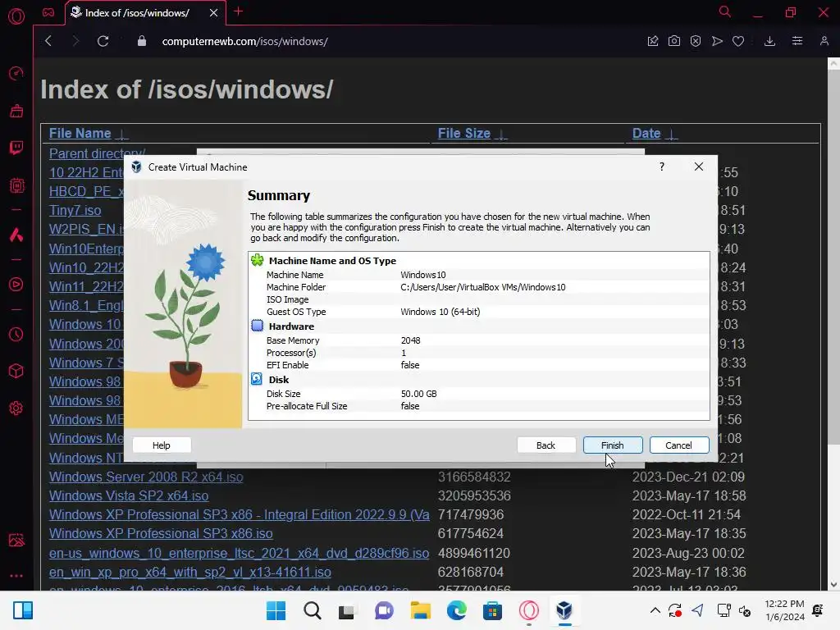Click Finish to create the virtual machine
The width and height of the screenshot is (840, 630).
pyautogui.click(x=612, y=445)
